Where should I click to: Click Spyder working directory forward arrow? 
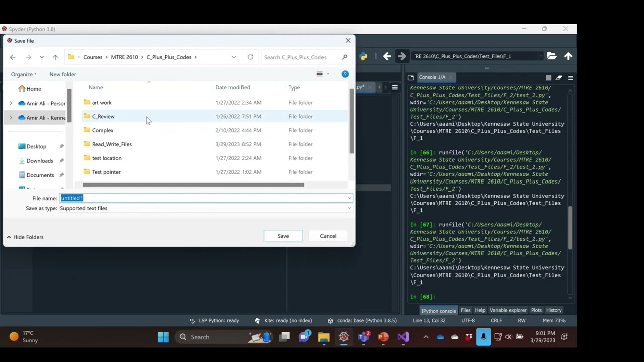[x=401, y=56]
